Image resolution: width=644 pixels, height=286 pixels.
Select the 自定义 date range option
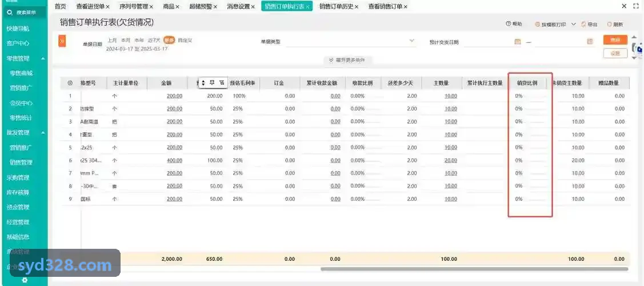(x=185, y=40)
